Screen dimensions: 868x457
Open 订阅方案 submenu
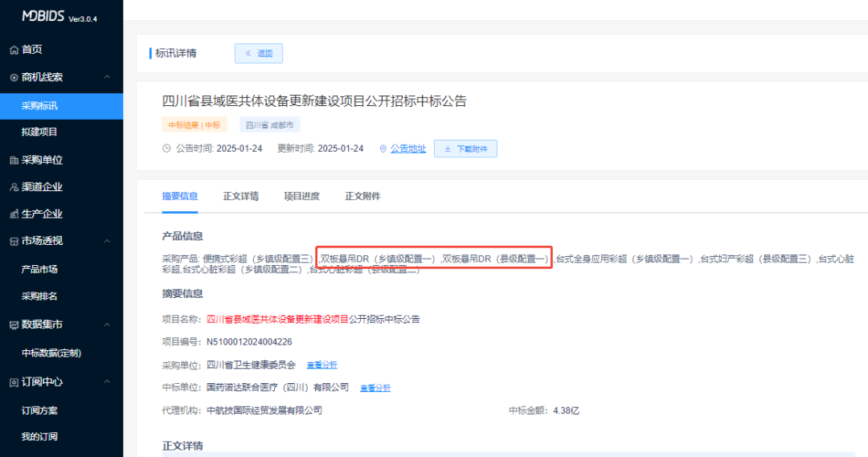point(39,410)
